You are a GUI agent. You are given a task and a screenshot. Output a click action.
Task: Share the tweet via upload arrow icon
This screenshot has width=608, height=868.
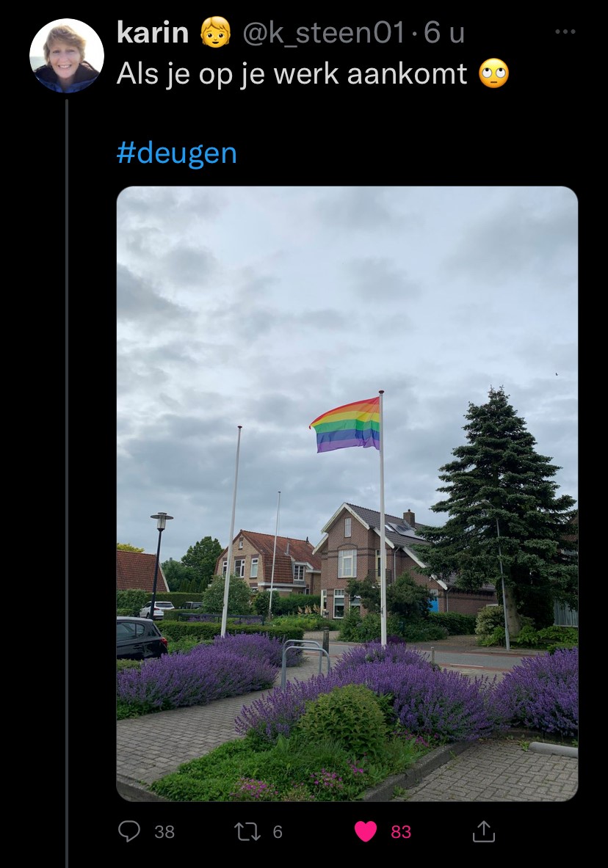(x=483, y=831)
